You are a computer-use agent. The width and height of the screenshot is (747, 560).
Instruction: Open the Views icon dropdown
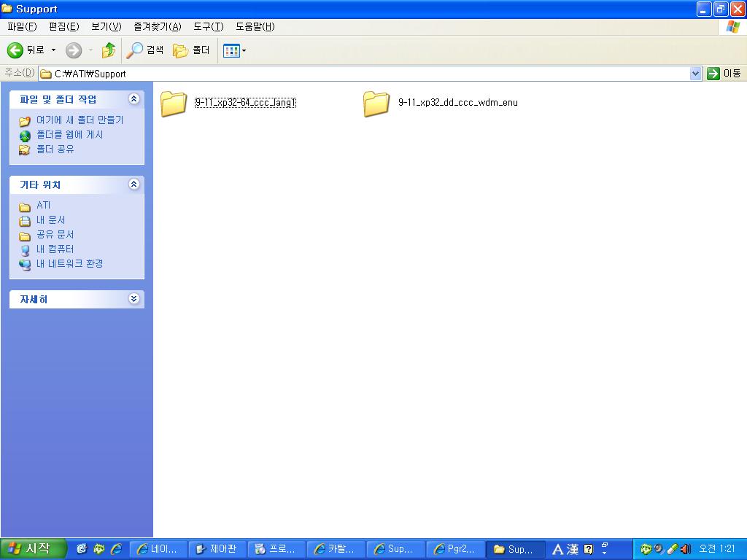[x=234, y=50]
